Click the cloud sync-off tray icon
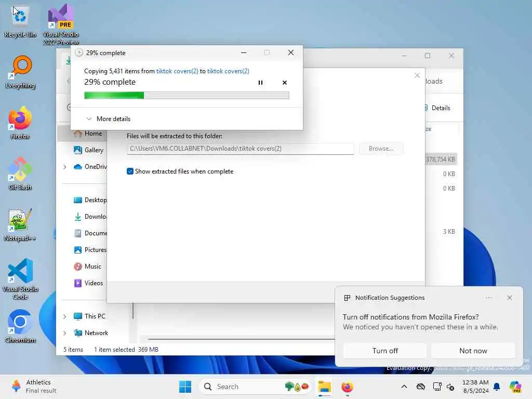532x399 pixels. pyautogui.click(x=421, y=387)
